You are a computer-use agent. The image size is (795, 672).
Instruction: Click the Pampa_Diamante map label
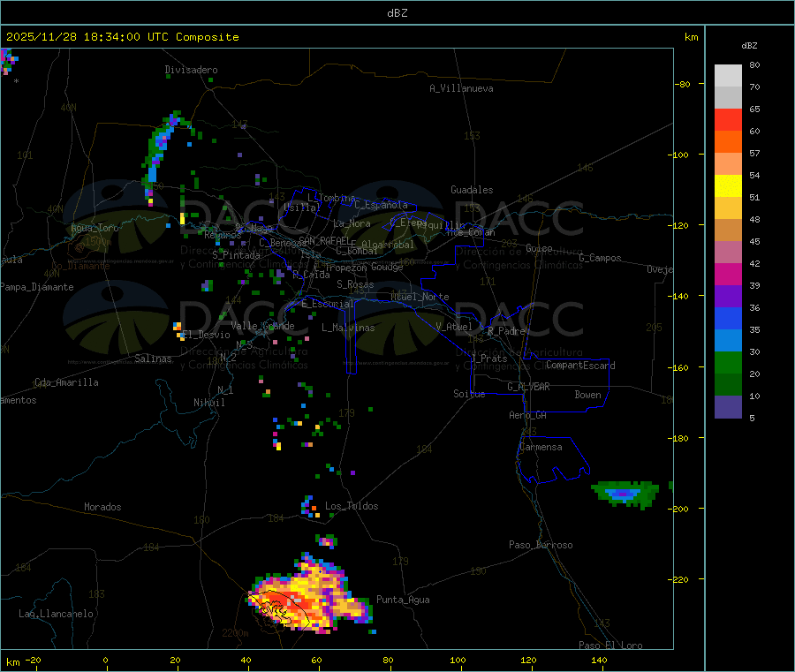pyautogui.click(x=37, y=287)
